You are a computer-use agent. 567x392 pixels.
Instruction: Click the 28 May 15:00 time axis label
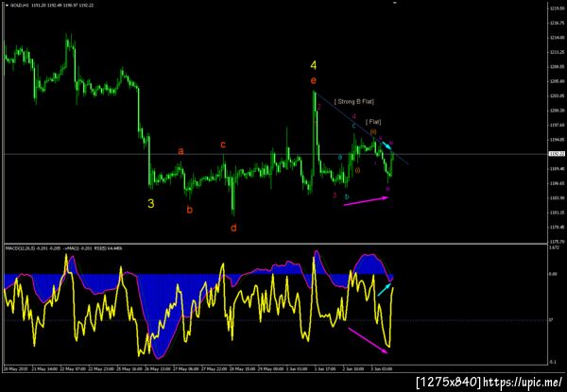coord(242,369)
